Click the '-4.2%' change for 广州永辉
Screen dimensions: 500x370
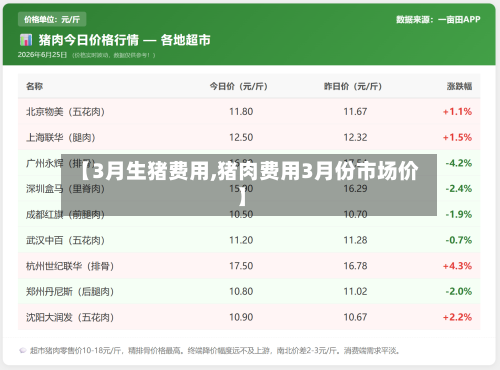coord(459,163)
